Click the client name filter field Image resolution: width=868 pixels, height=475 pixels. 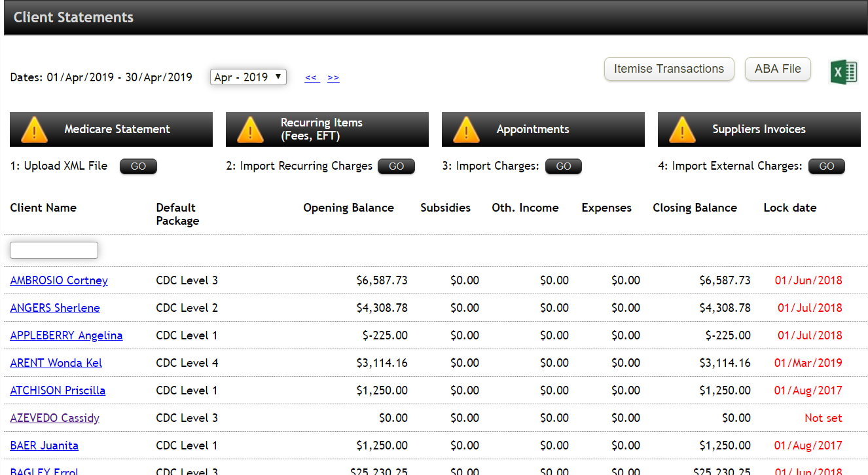54,250
